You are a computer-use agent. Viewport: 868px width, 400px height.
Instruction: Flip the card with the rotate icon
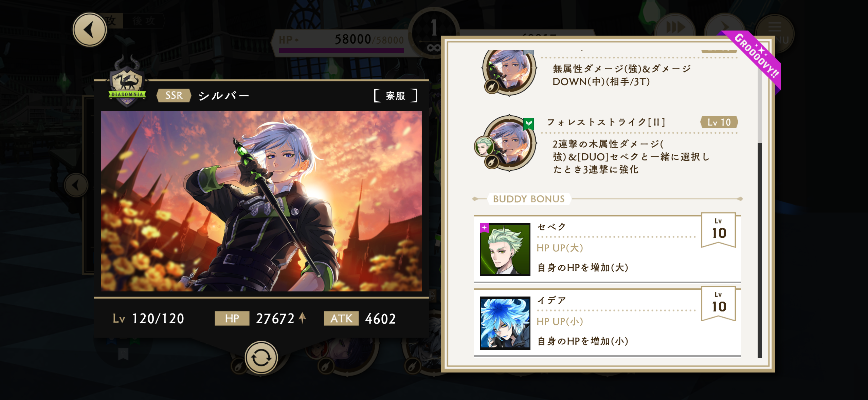(x=261, y=357)
